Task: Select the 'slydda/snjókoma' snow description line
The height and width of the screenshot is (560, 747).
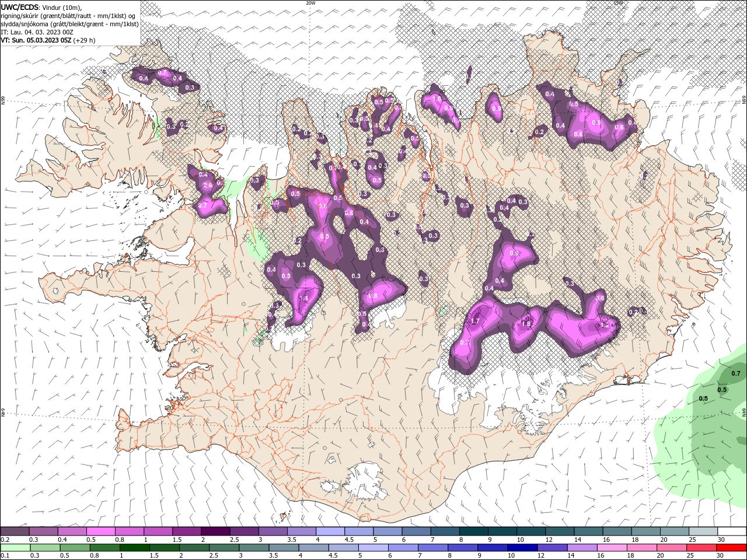Action: click(69, 24)
